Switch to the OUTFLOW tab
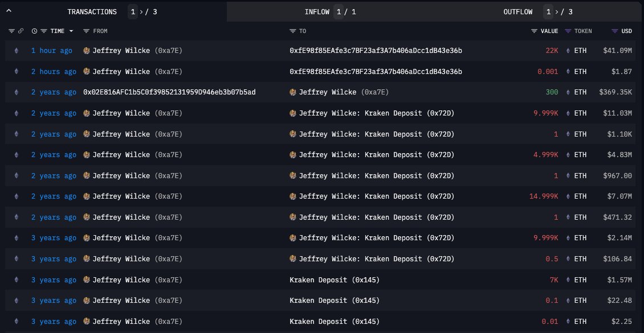Viewport: 644px width, 333px height. click(518, 11)
